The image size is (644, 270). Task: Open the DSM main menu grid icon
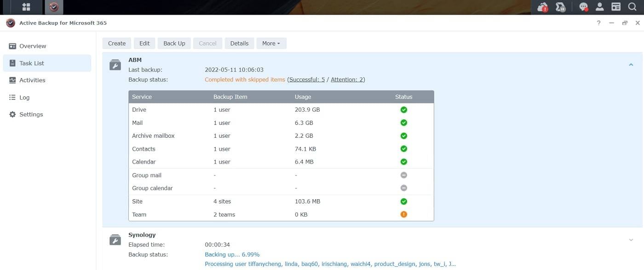pyautogui.click(x=26, y=7)
